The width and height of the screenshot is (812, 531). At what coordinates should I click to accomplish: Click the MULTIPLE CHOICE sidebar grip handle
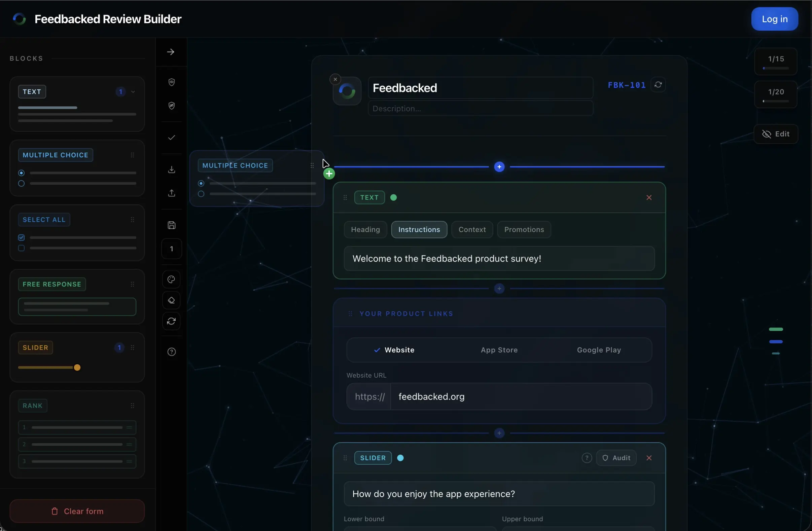point(132,155)
